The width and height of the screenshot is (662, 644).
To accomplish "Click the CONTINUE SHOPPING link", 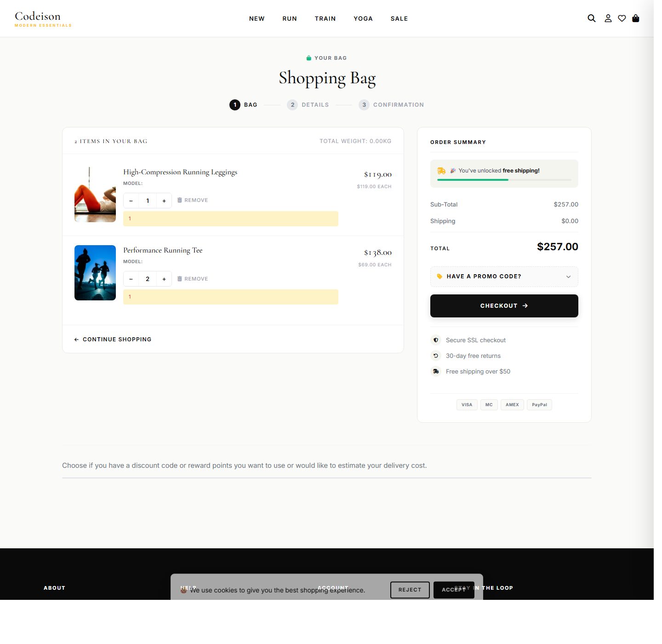I will [x=113, y=339].
